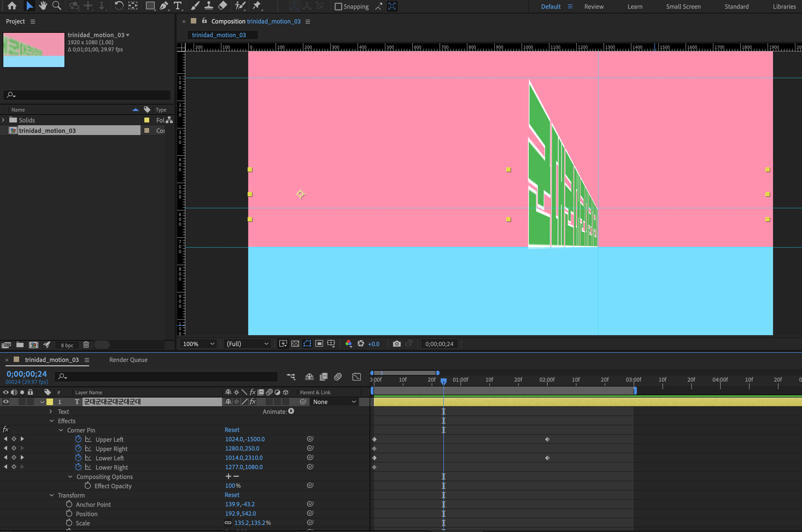Image resolution: width=802 pixels, height=532 pixels.
Task: Select the Horizontal Type tool
Action: (177, 6)
